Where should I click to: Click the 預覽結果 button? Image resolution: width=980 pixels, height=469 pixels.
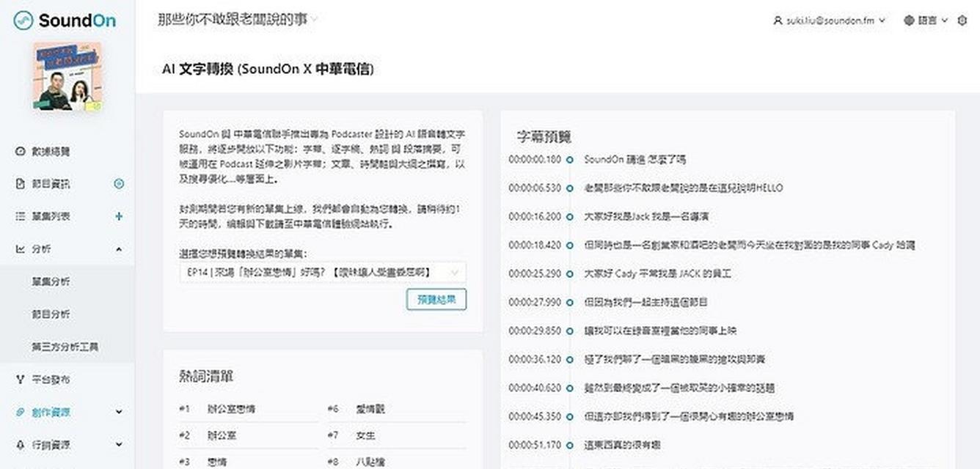tap(436, 299)
